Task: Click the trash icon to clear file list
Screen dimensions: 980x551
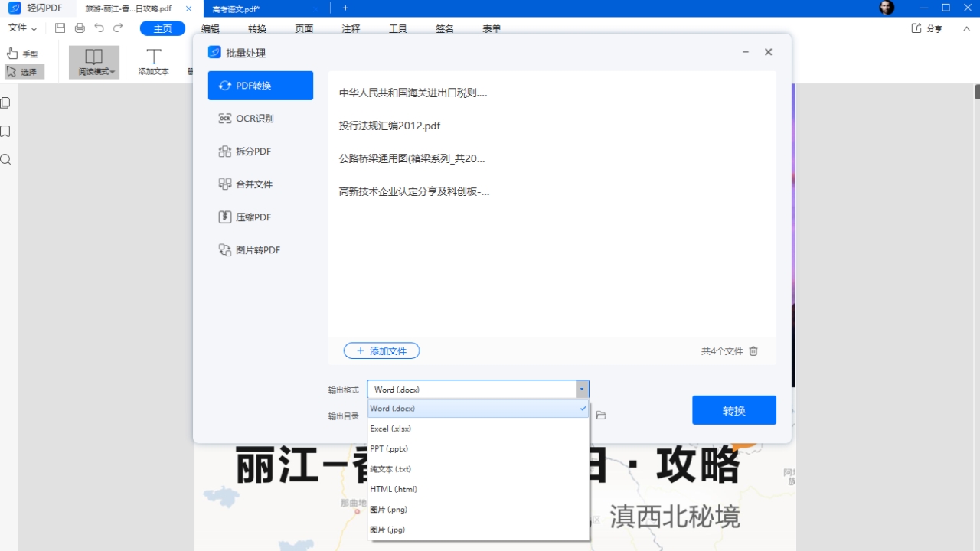Action: 753,350
